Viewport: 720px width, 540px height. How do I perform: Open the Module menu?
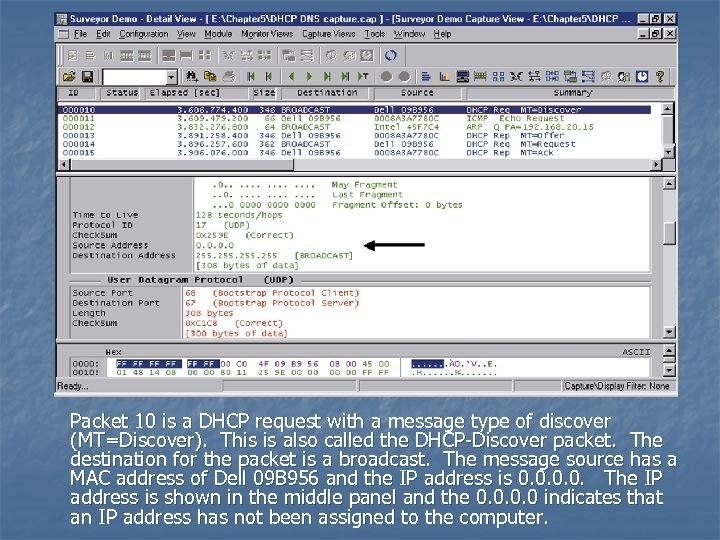[x=218, y=34]
